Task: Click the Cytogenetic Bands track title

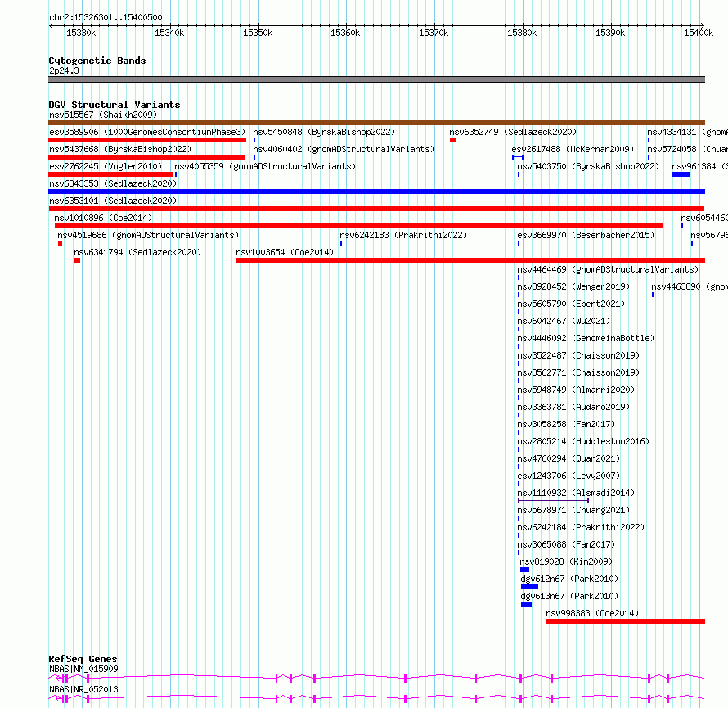Action: coord(97,61)
